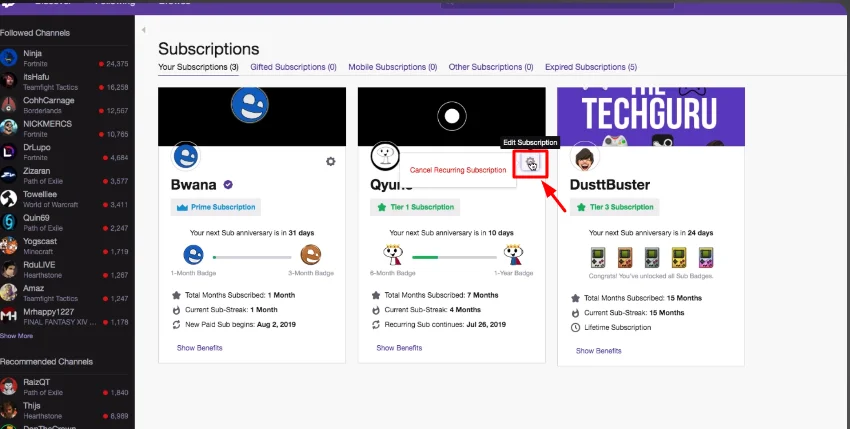Switch to Gifted Subscriptions tab
This screenshot has height=429, width=850.
click(293, 67)
